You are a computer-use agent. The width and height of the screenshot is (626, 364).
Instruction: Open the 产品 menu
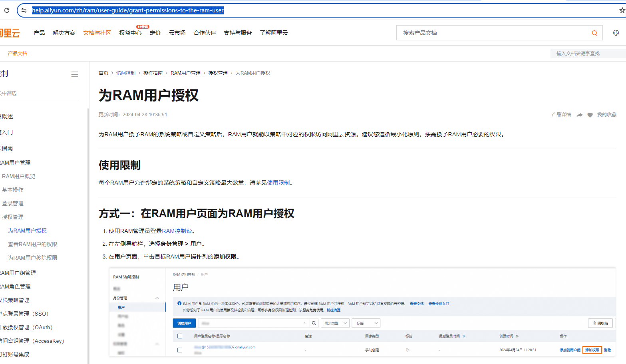point(39,33)
